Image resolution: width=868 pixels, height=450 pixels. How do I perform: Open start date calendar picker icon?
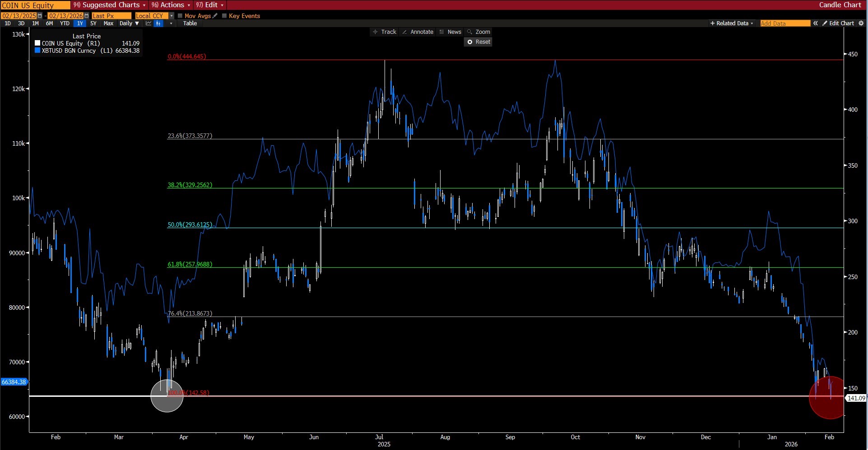point(40,16)
